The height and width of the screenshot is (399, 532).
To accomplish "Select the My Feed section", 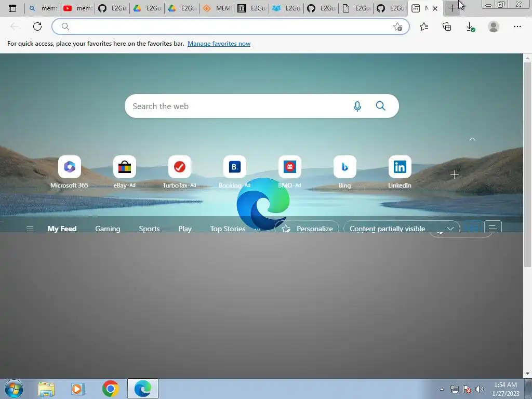I will (62, 229).
